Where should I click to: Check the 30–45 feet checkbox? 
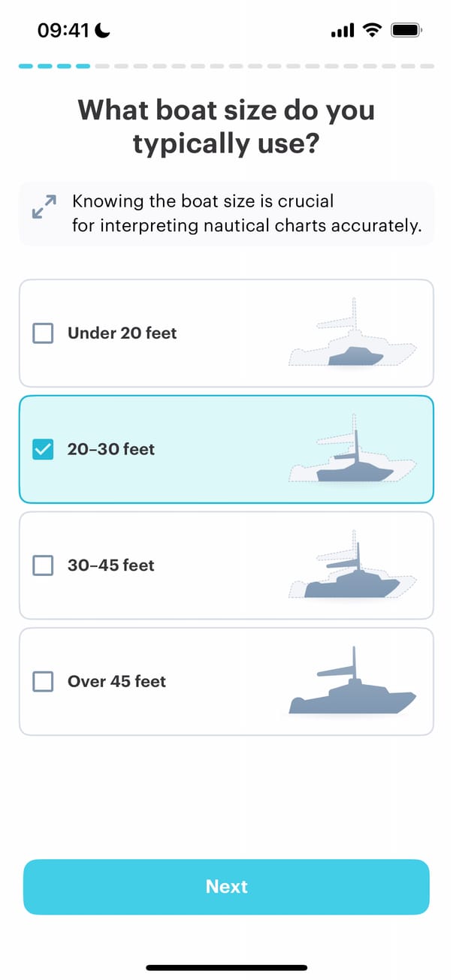click(44, 565)
